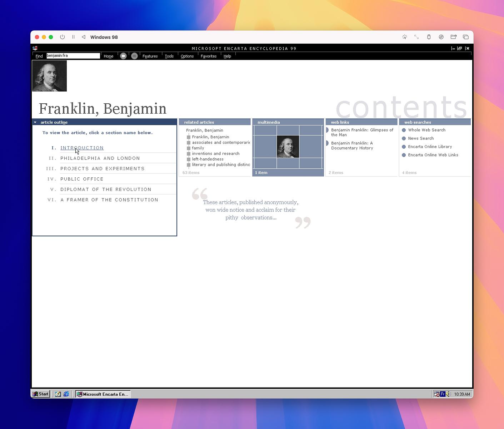Click the News Search bullet icon

tap(404, 138)
